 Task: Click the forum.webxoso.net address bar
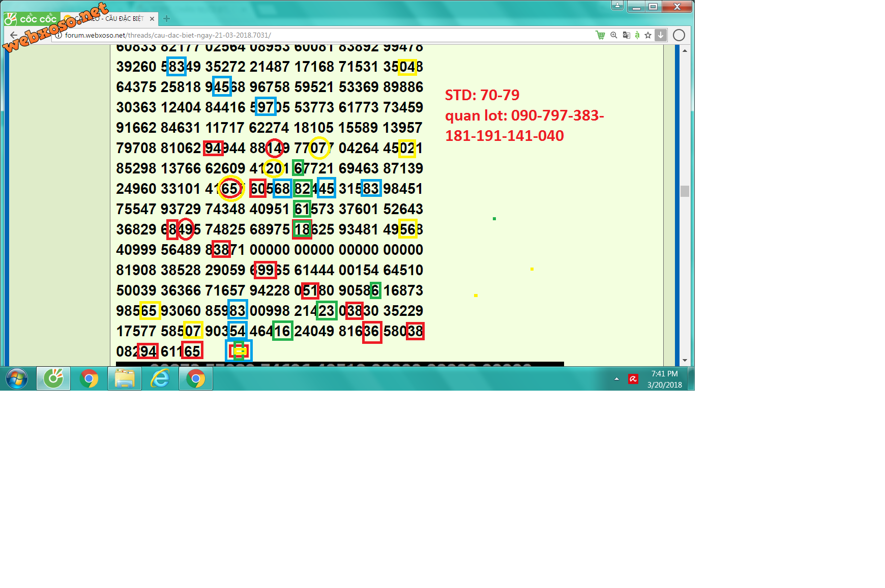(305, 35)
